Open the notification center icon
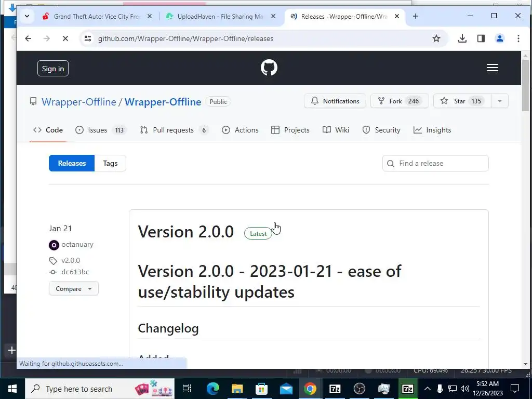 click(x=515, y=389)
